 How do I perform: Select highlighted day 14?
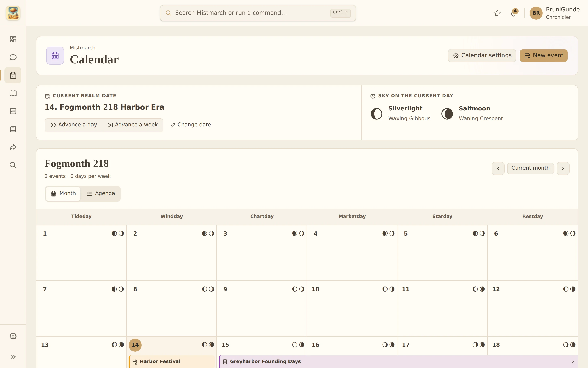click(x=135, y=345)
